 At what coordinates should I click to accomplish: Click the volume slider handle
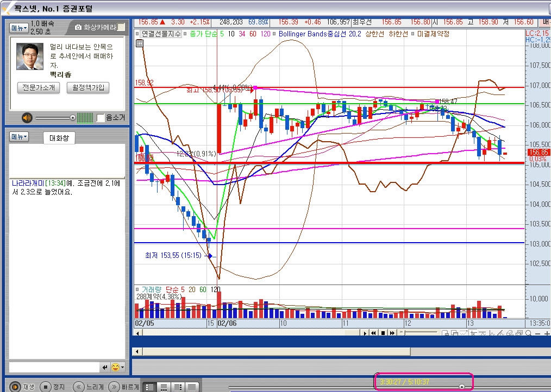coord(72,117)
